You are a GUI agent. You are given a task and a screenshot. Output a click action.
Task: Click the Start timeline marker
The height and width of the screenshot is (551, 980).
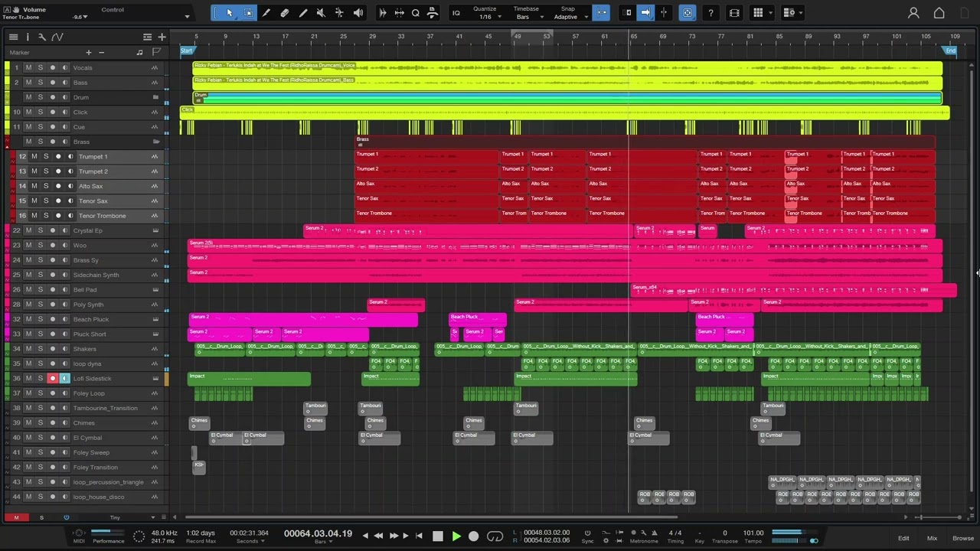click(x=187, y=51)
